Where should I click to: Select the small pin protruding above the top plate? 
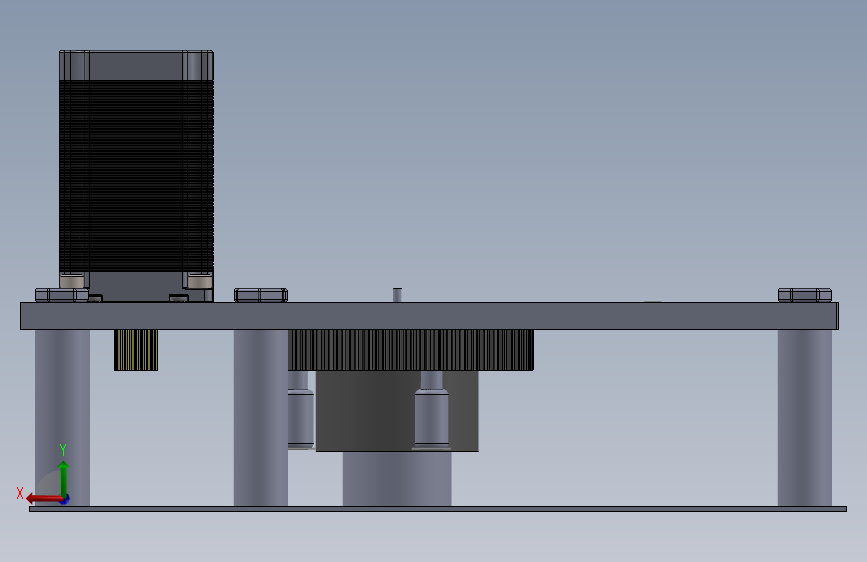397,295
